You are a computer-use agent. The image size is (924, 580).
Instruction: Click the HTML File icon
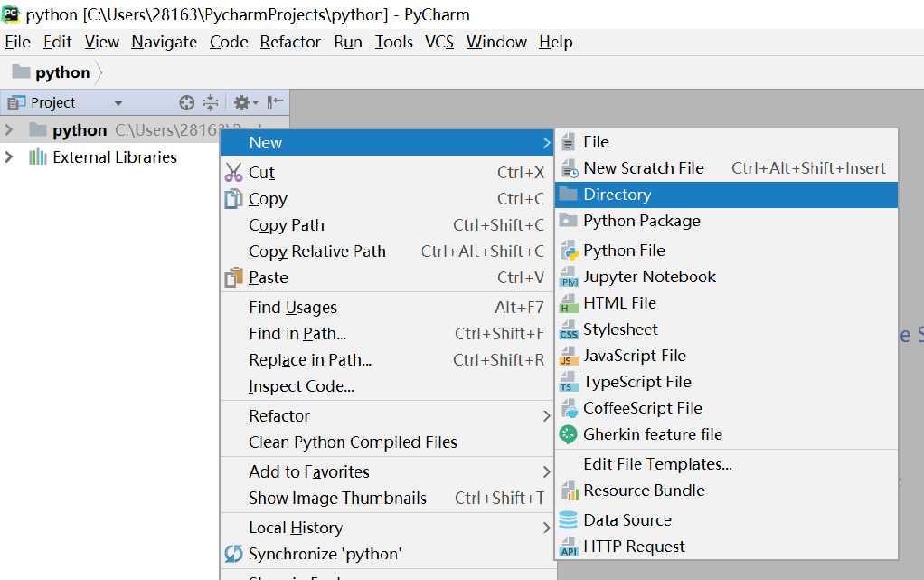pos(569,303)
